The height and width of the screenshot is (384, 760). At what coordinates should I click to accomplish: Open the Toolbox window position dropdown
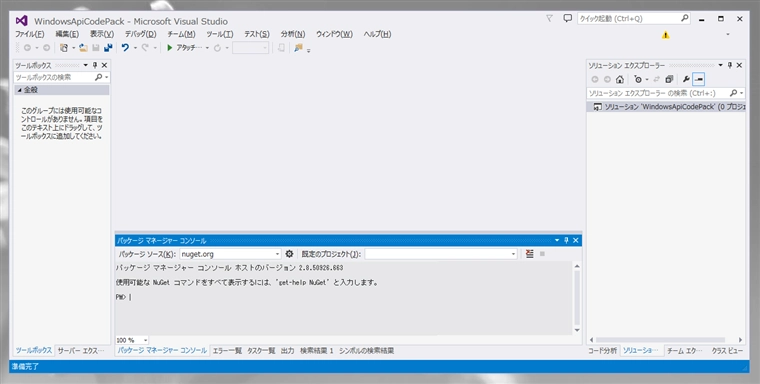[x=86, y=65]
